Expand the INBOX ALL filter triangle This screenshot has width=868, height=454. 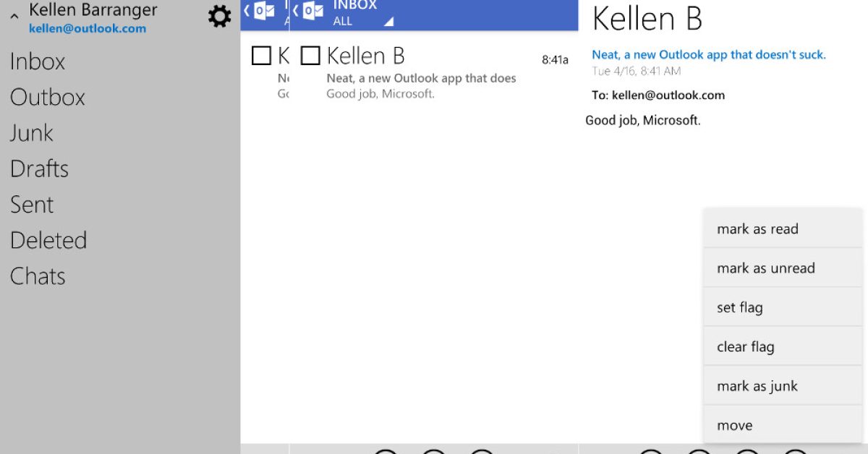pos(388,22)
